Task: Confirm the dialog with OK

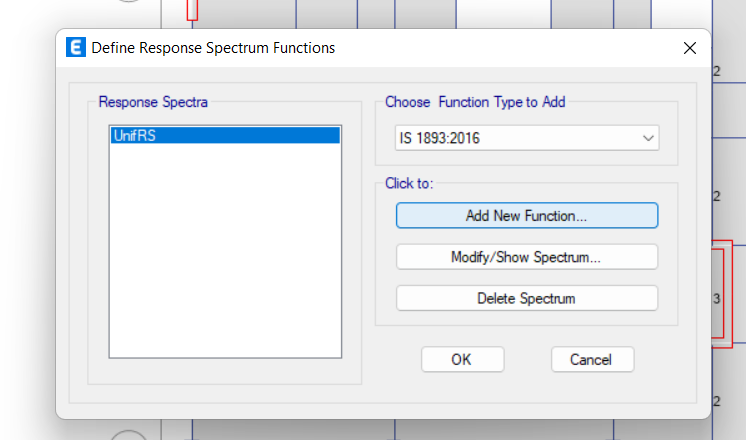Action: [462, 360]
